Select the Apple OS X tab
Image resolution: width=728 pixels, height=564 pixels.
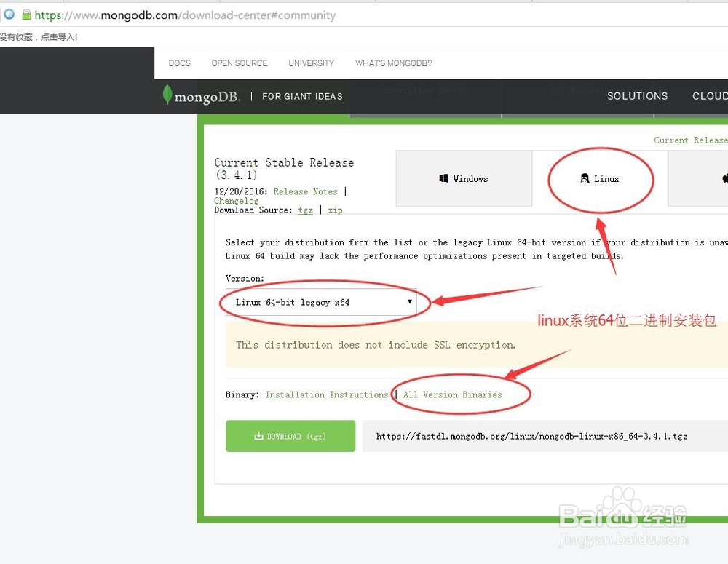pos(698,178)
